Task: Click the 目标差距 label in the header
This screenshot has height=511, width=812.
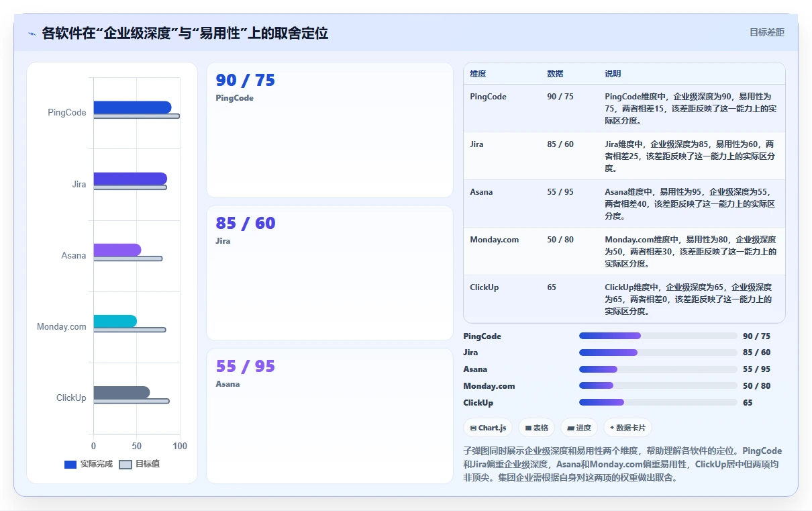Action: (x=767, y=32)
